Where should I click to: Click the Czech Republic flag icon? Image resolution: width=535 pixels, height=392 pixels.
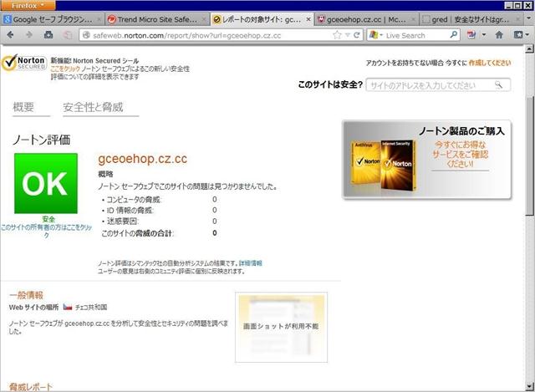pos(68,307)
